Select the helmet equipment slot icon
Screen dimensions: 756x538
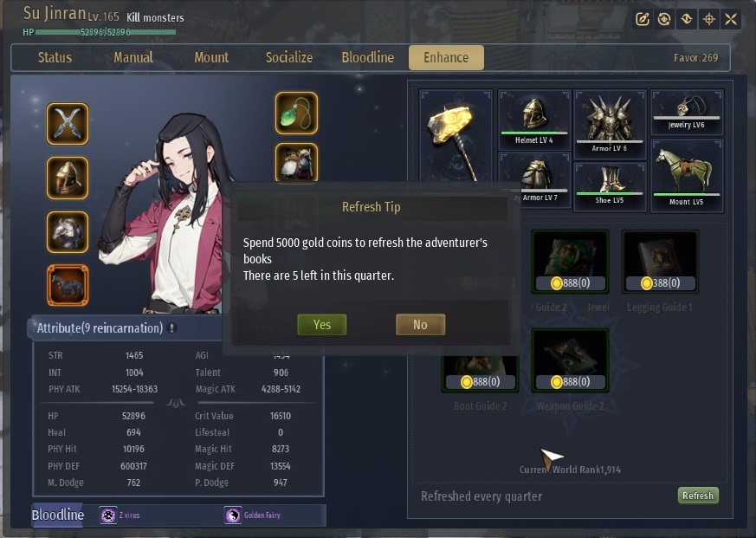(x=68, y=178)
